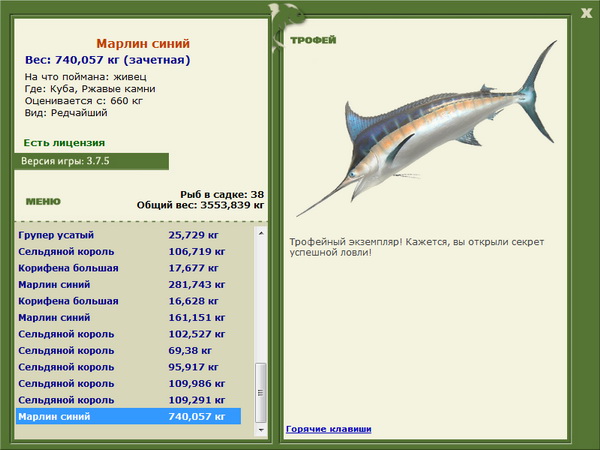Select Сельдяной король 95,917 кг row
600x450 pixels.
pyautogui.click(x=129, y=367)
